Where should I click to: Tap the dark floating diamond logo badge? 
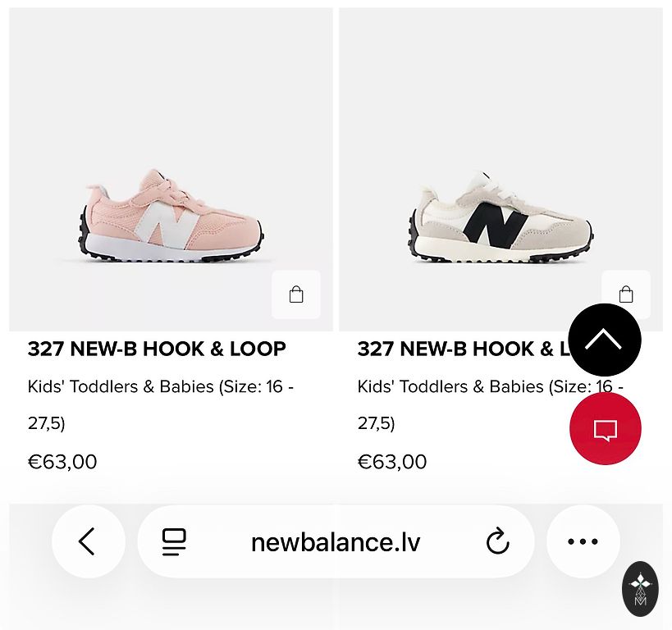coord(640,588)
